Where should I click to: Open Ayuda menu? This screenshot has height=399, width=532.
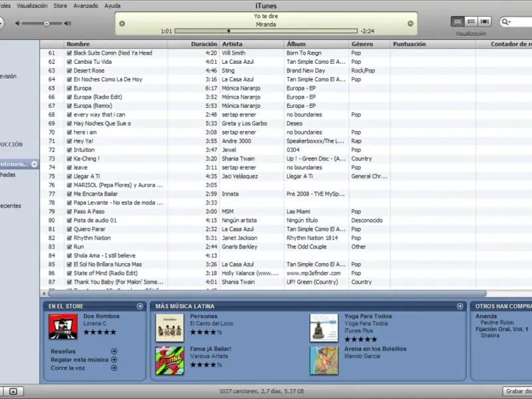(112, 6)
